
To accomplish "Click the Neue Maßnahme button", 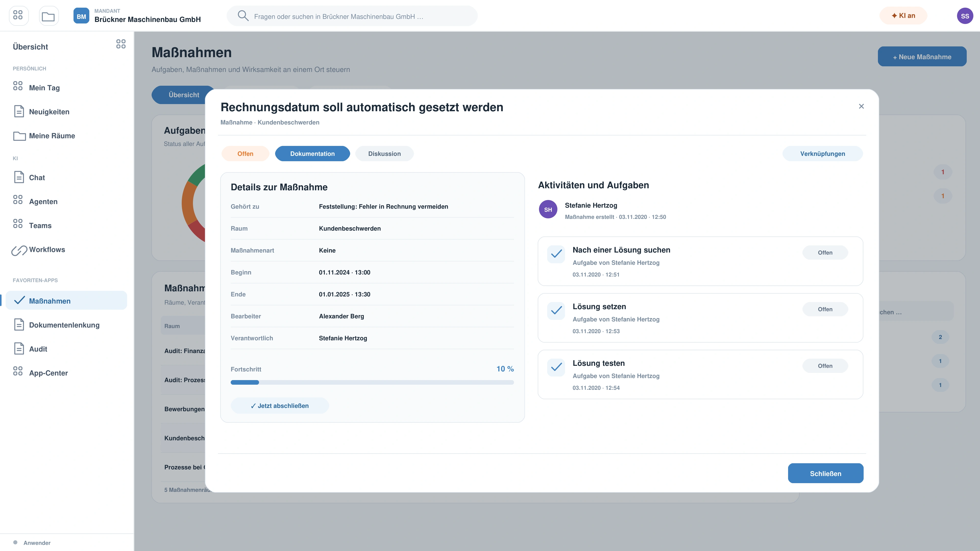I will point(922,57).
